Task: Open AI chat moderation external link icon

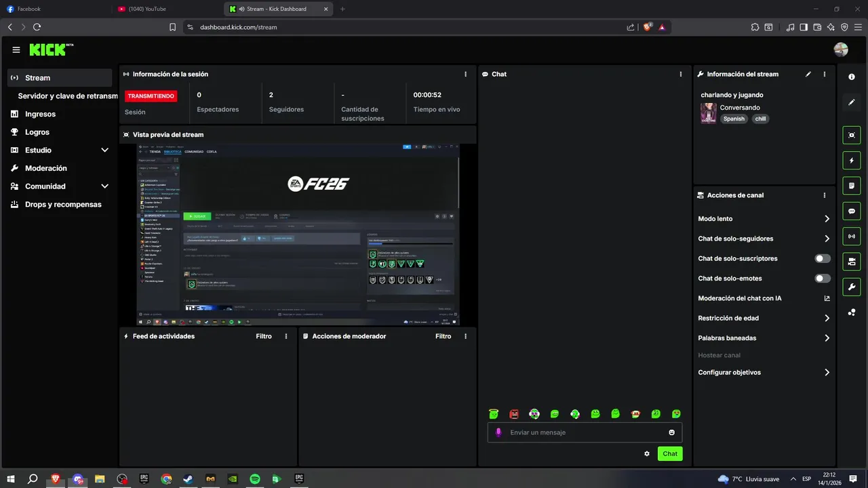Action: click(827, 298)
